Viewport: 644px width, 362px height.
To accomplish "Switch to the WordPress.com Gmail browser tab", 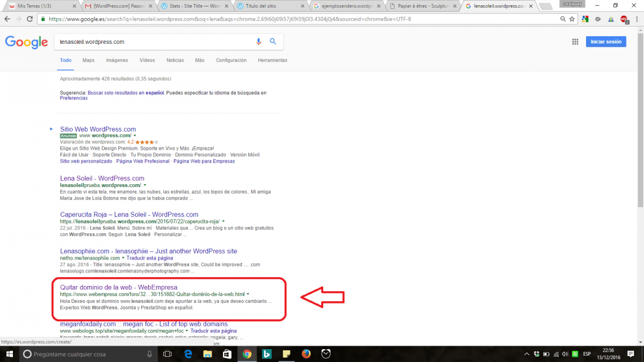I will click(x=118, y=6).
